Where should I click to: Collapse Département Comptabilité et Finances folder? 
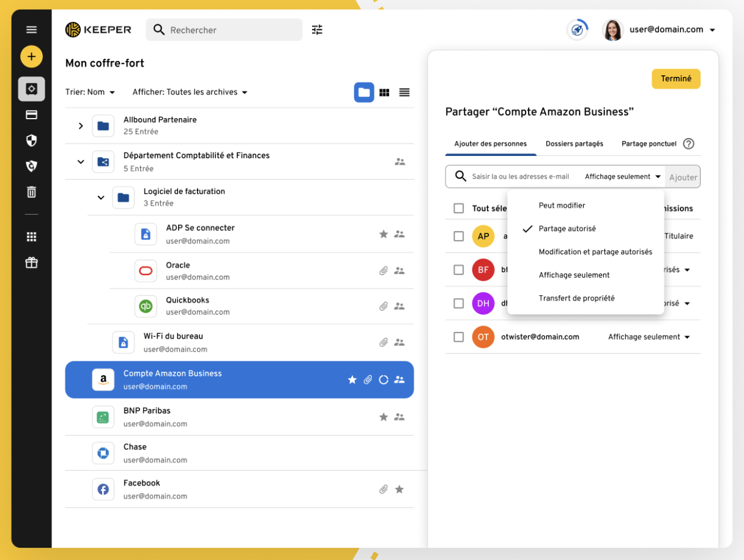81,162
